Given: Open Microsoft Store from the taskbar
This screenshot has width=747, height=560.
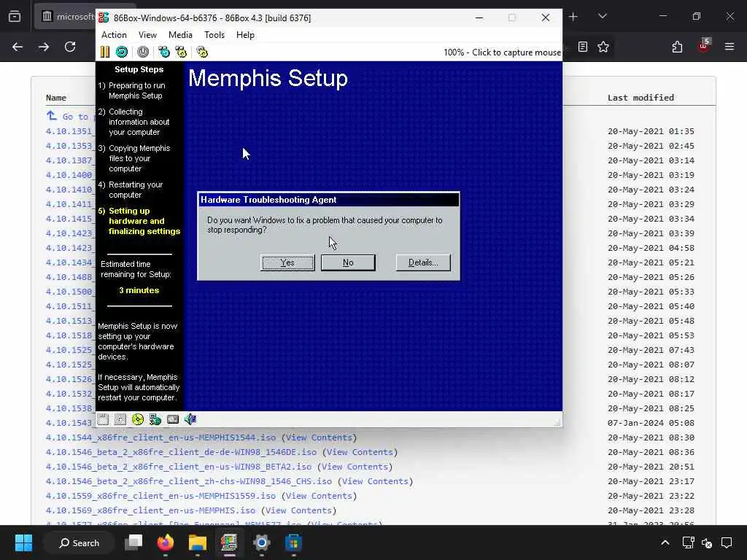Looking at the screenshot, I should click(293, 542).
